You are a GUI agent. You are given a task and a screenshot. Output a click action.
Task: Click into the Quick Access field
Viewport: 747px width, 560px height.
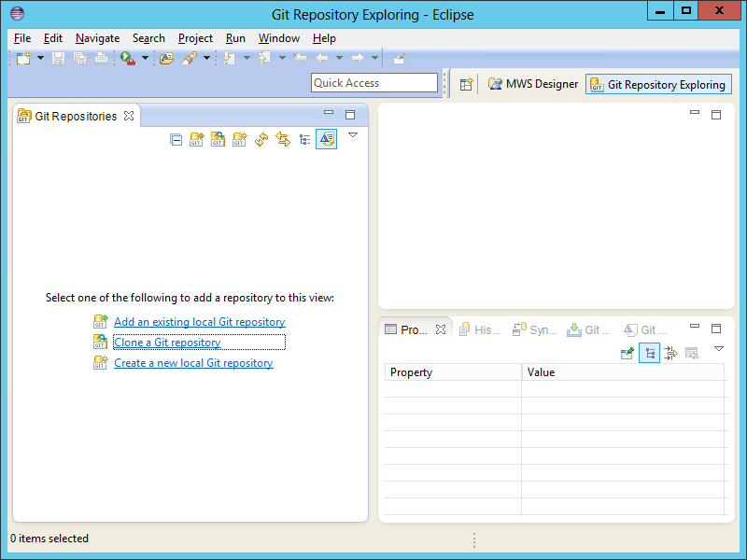pyautogui.click(x=373, y=83)
